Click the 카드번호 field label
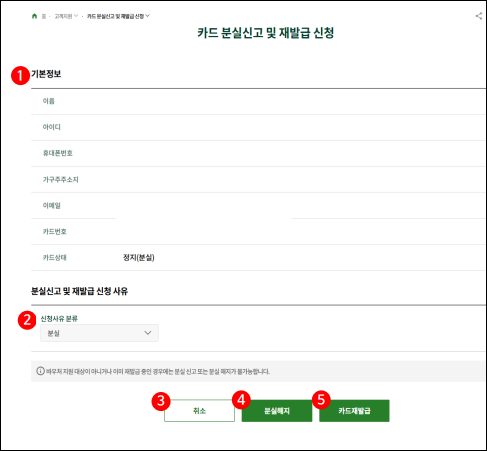The width and height of the screenshot is (487, 451). (55, 231)
